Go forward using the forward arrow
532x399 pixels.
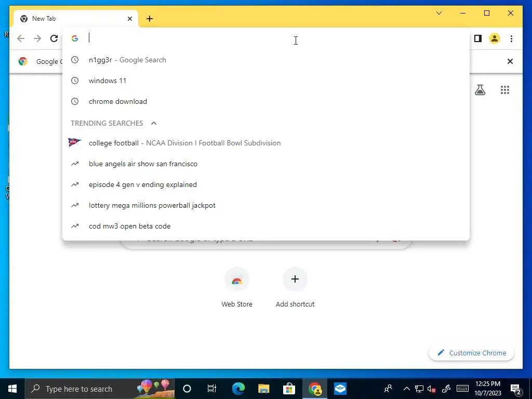tap(37, 38)
